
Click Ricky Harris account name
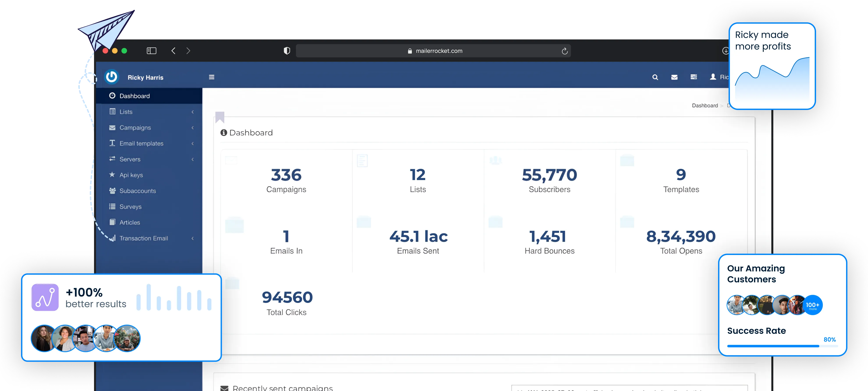[145, 78]
